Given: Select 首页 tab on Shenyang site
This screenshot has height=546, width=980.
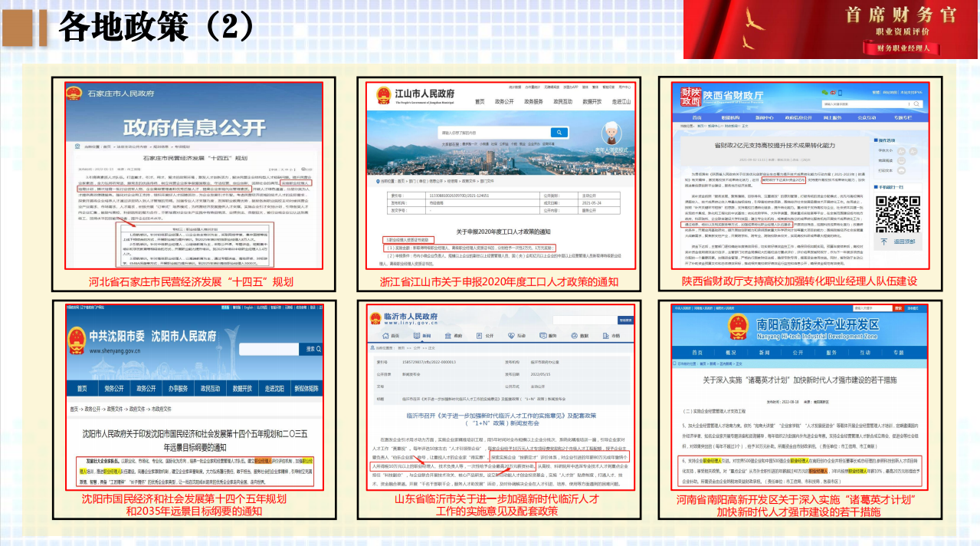Looking at the screenshot, I should click(82, 388).
